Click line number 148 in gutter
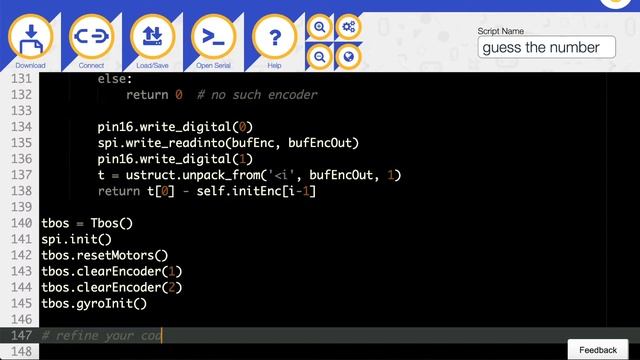The height and width of the screenshot is (360, 640). click(21, 351)
